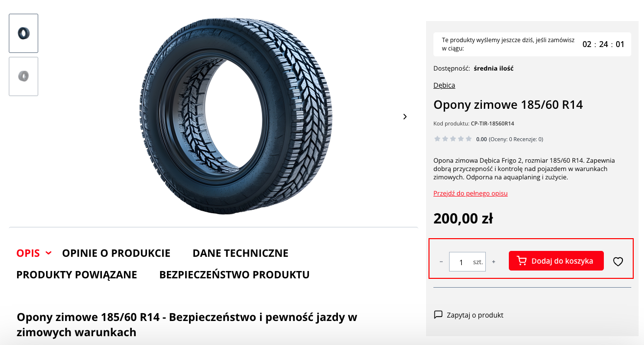Select the grey tire thumbnail
Image resolution: width=644 pixels, height=345 pixels.
coord(24,76)
